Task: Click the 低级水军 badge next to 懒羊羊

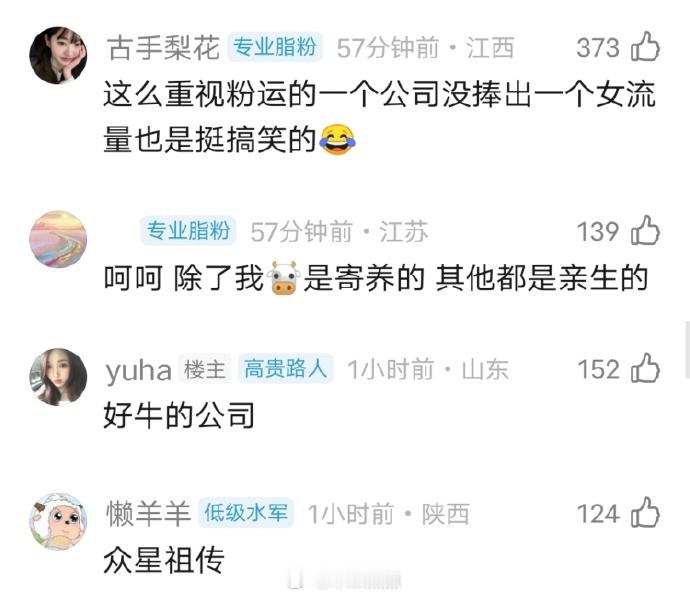Action: click(x=246, y=512)
